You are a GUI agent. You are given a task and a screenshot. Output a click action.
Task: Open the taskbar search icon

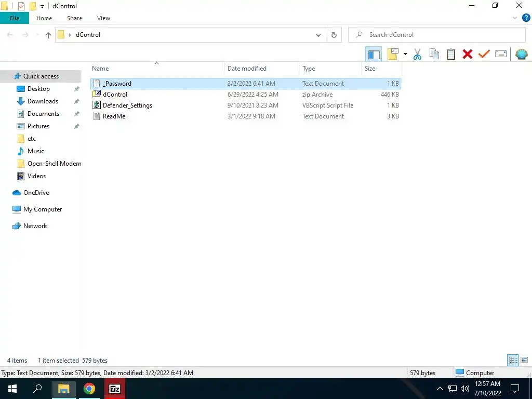click(37, 389)
